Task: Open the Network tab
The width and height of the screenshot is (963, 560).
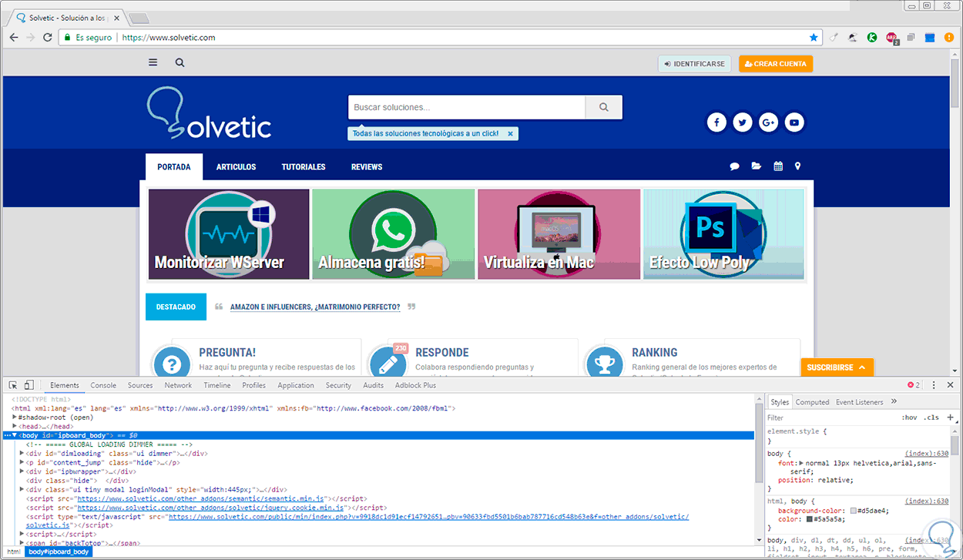Action: 178,385
